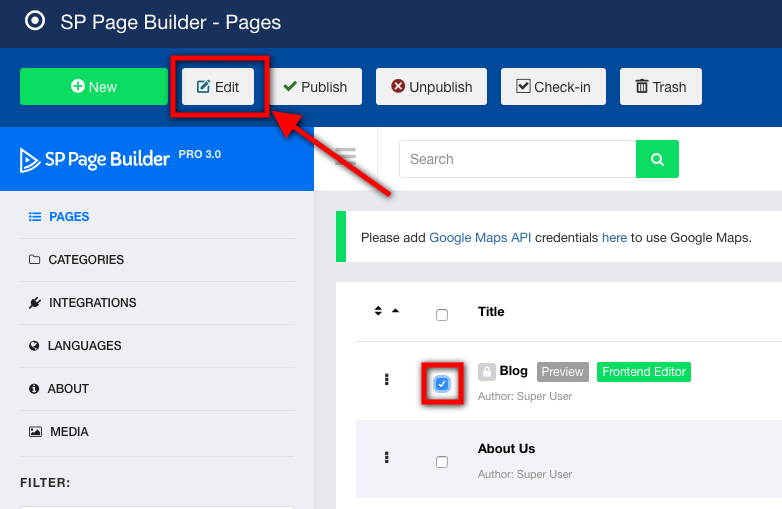The width and height of the screenshot is (782, 509).
Task: Click the 'here' credentials link
Action: pyautogui.click(x=614, y=238)
